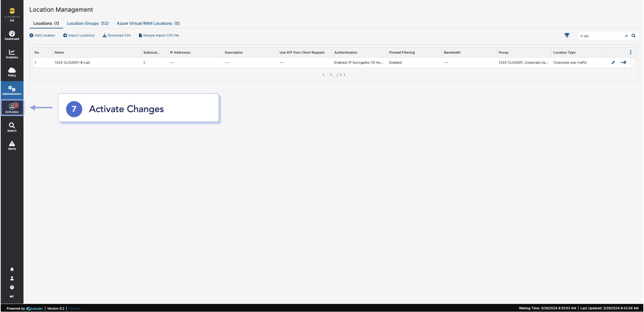Screen dimensions: 644x312
Task: Open the Analytics section
Action: (x=12, y=54)
